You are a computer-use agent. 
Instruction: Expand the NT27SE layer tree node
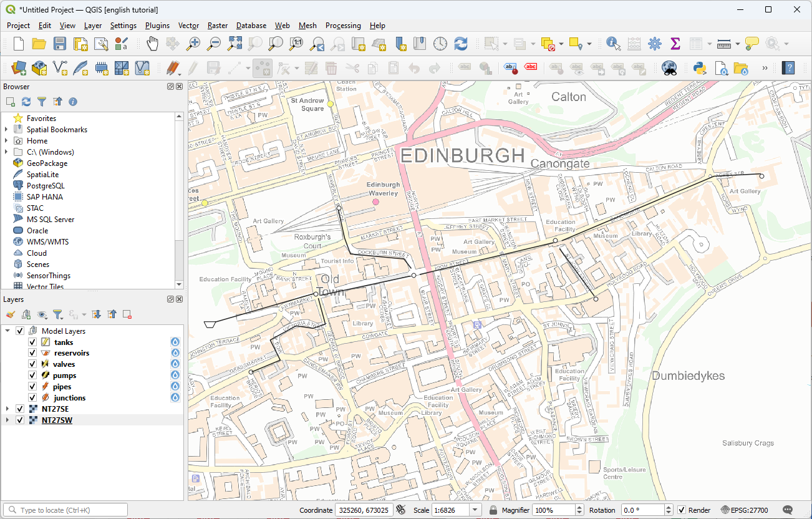point(7,409)
